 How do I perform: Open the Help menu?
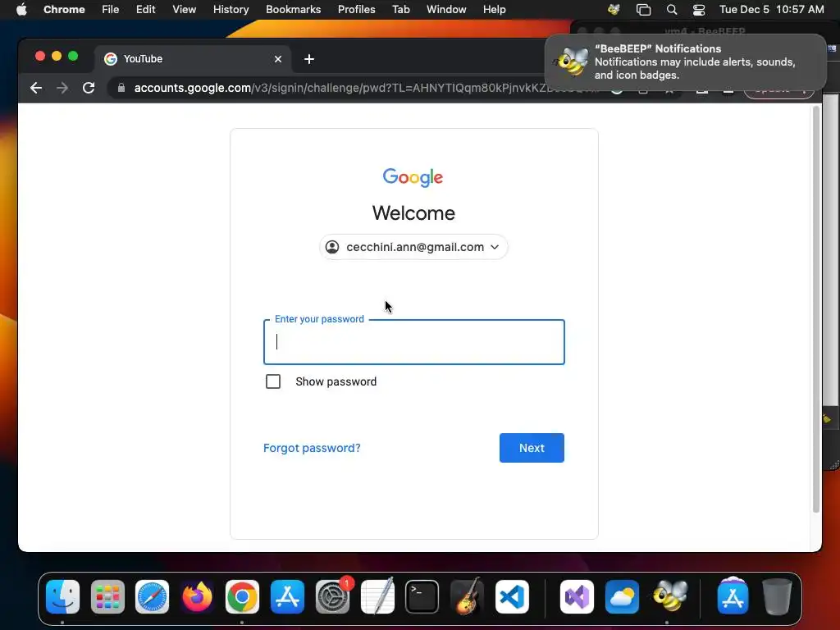click(x=495, y=9)
